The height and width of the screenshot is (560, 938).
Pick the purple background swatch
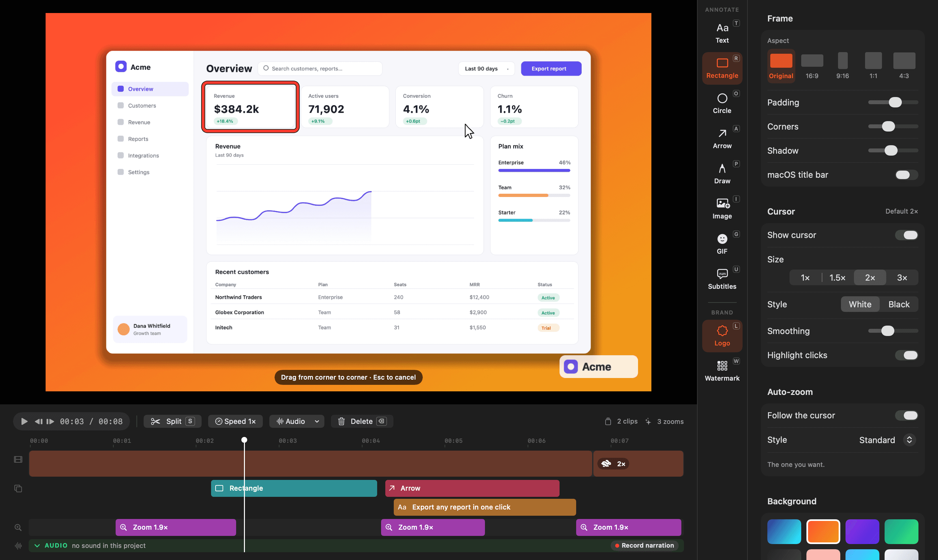tap(862, 531)
